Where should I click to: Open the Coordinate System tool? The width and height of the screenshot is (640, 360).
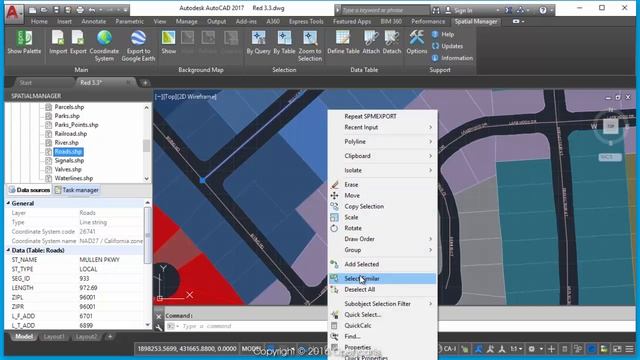pos(104,46)
